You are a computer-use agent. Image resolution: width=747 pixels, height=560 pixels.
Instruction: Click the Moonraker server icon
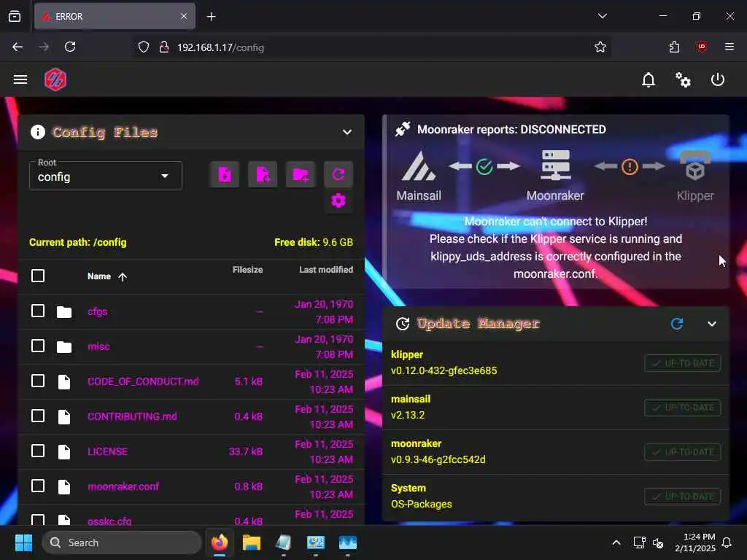(555, 166)
